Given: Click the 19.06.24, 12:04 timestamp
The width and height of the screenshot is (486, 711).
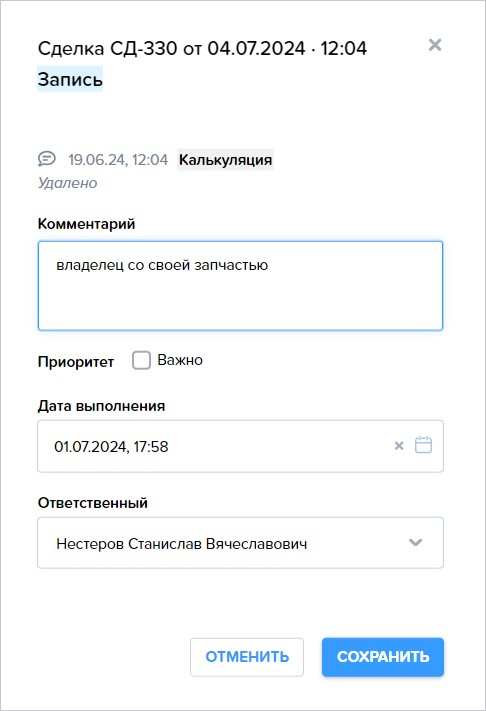Looking at the screenshot, I should pos(118,160).
